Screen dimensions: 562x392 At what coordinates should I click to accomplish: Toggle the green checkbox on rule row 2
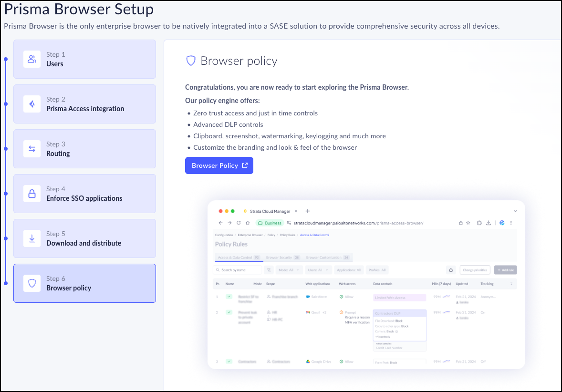pyautogui.click(x=229, y=312)
